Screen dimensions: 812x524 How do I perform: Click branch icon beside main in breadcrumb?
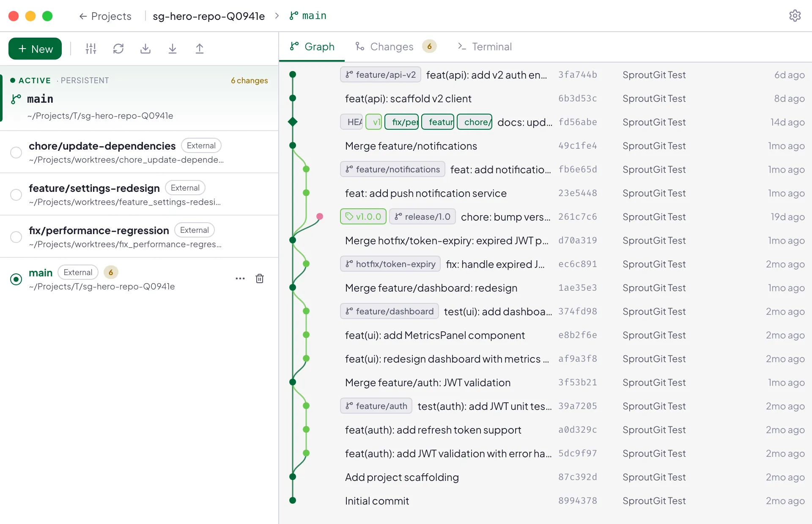pyautogui.click(x=294, y=16)
